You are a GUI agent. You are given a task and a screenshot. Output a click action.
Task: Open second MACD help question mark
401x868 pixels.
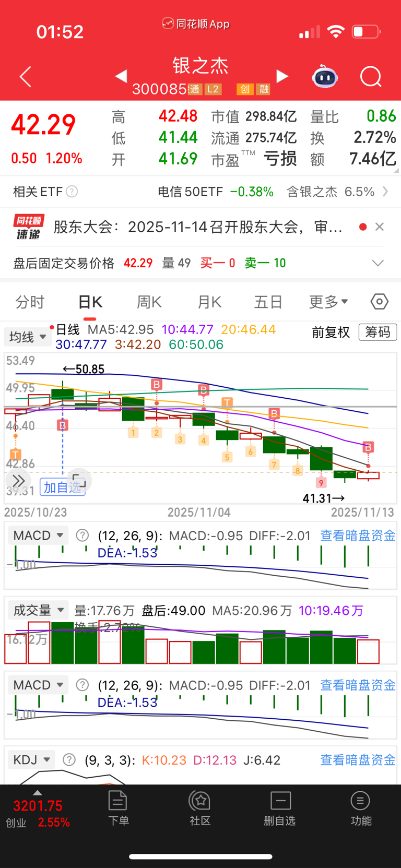[82, 685]
